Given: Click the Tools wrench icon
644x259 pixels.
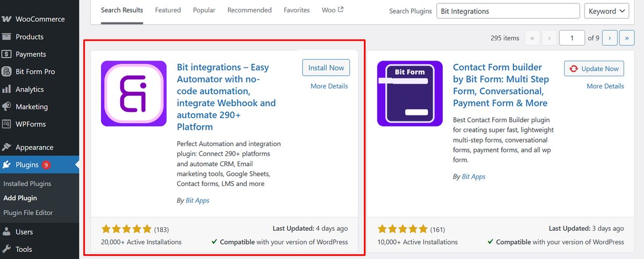Looking at the screenshot, I should click(6, 249).
